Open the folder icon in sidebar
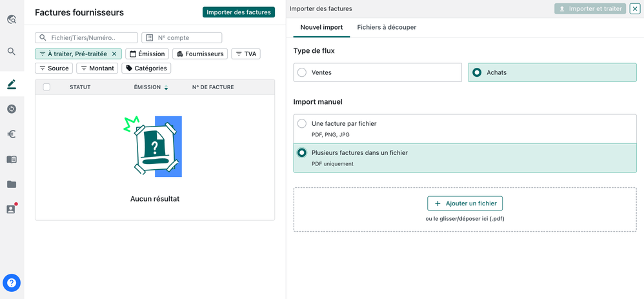This screenshot has height=299, width=644. (x=12, y=185)
